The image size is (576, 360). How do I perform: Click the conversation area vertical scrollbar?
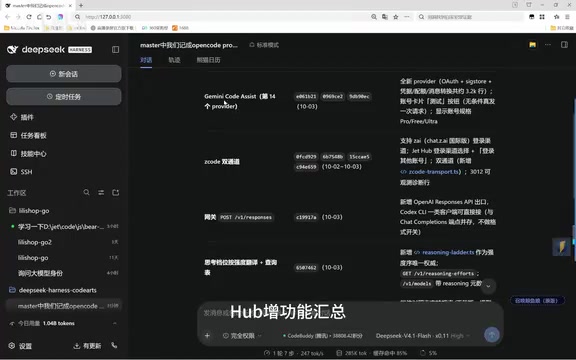[x=574, y=180]
